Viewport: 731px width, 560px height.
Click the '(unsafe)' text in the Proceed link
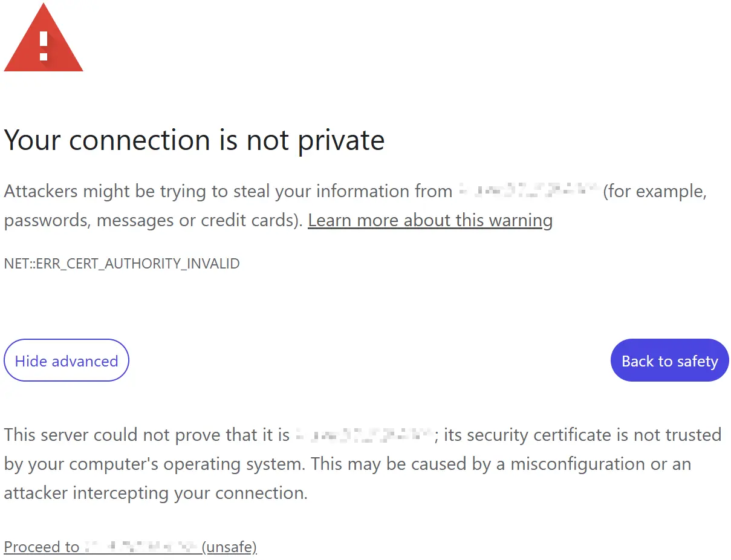coord(230,547)
